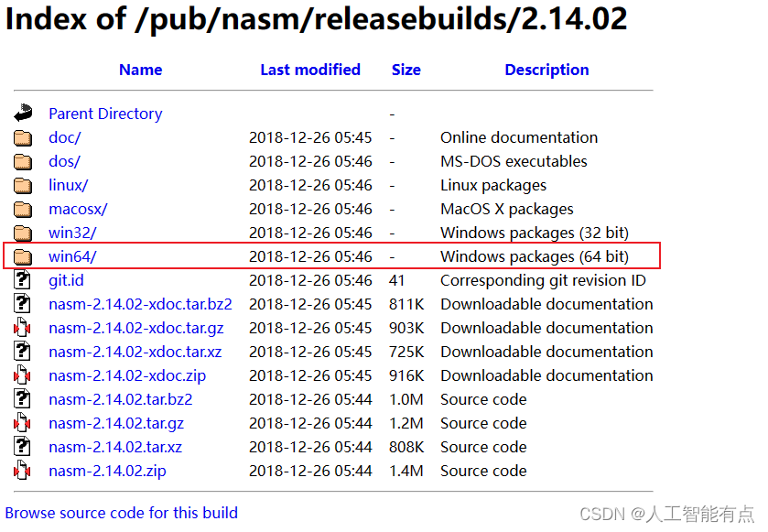Click 'Corresponding git revision ID' text
768x532 pixels.
tap(543, 281)
